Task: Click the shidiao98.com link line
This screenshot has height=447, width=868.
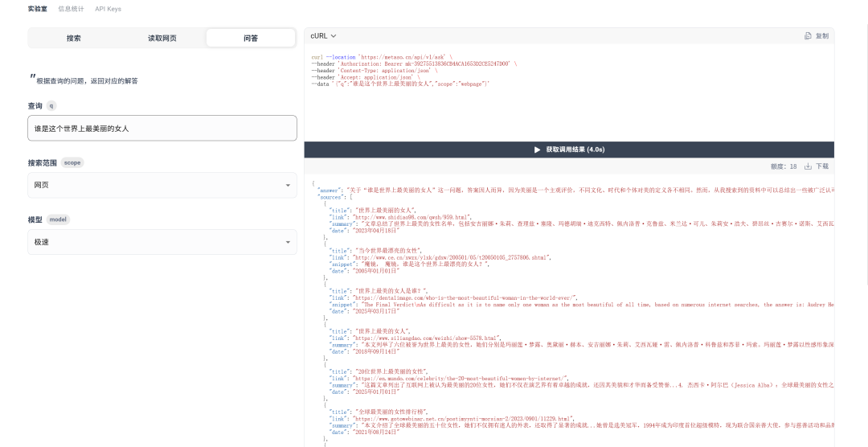Action: pos(400,217)
